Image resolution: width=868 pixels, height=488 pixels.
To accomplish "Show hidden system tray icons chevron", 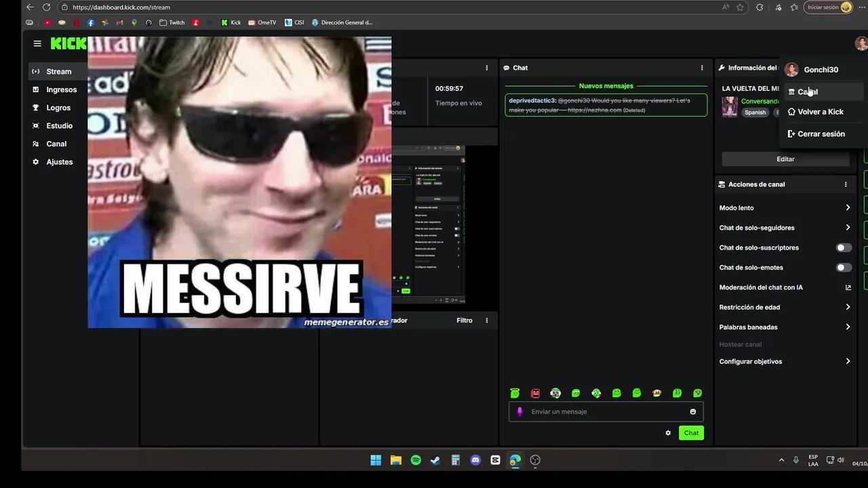I will (x=781, y=460).
